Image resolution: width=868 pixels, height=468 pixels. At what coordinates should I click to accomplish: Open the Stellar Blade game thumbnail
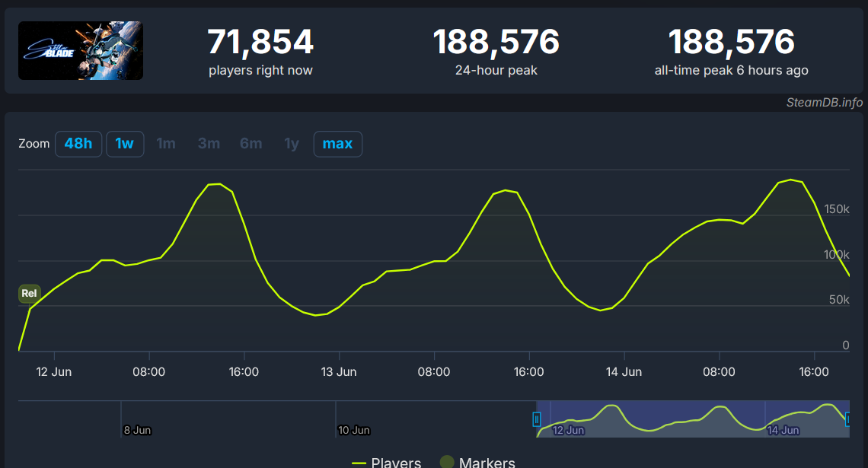[x=81, y=50]
